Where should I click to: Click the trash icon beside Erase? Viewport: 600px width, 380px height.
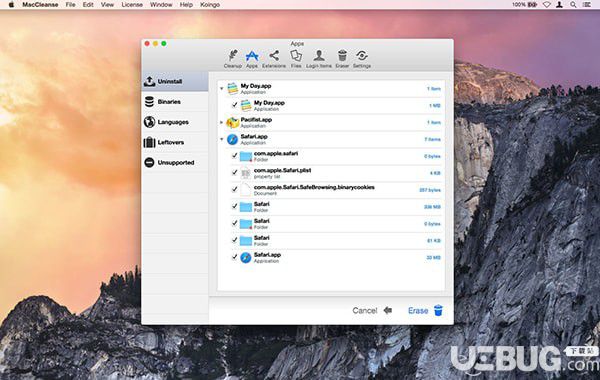(439, 310)
